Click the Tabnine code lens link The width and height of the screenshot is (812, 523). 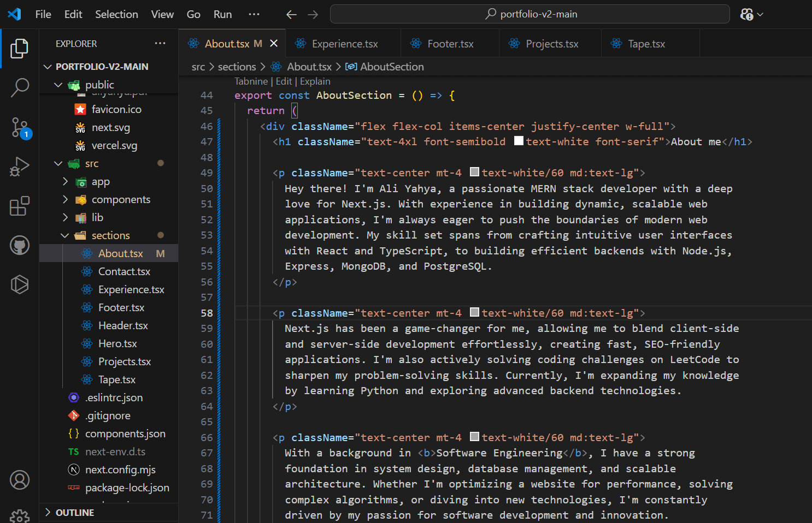tap(251, 81)
